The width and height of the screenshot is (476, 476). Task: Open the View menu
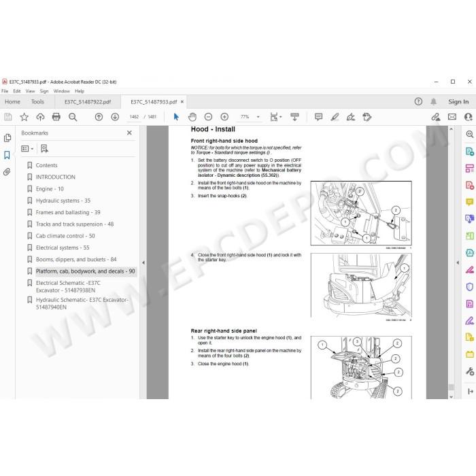[30, 91]
